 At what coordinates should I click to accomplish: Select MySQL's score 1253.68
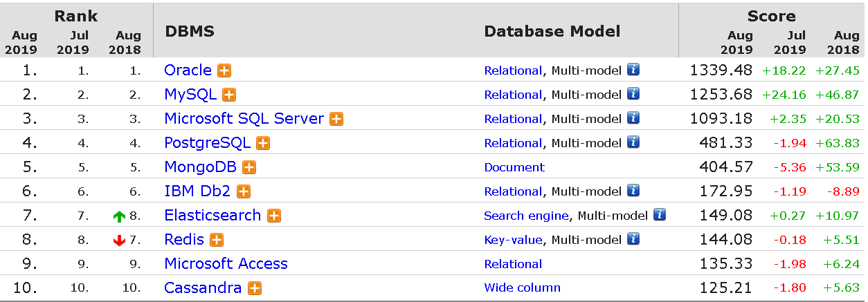(x=721, y=95)
